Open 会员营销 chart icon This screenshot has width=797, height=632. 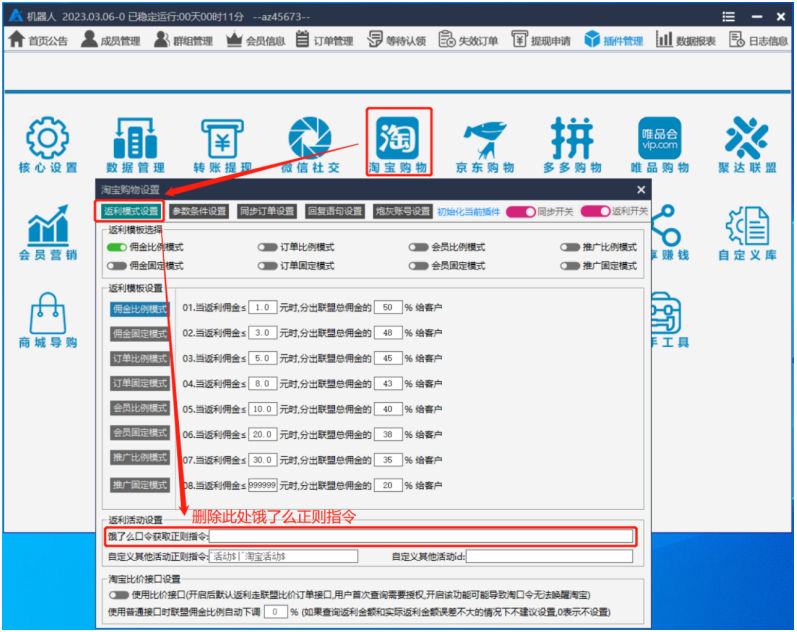coord(47,225)
